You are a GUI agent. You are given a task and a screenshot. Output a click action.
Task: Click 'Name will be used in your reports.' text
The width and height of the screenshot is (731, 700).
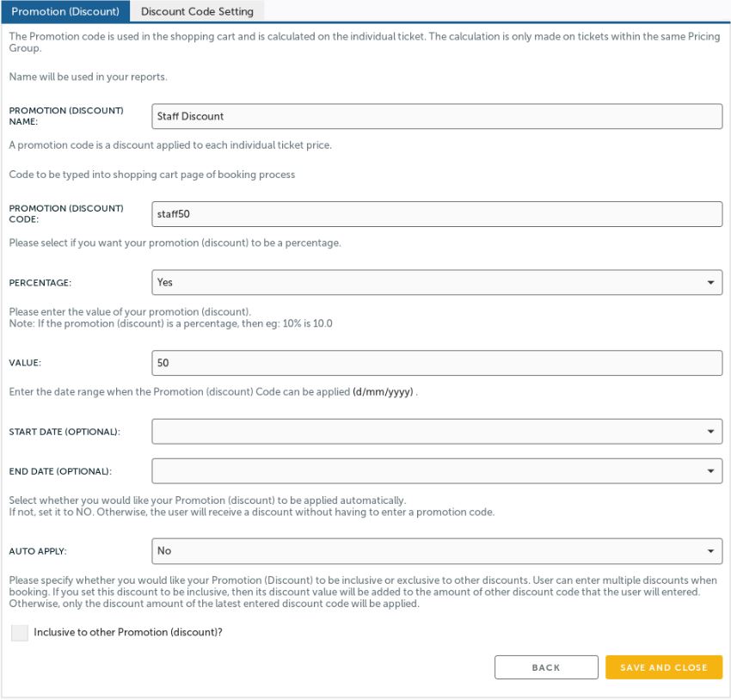pyautogui.click(x=88, y=77)
